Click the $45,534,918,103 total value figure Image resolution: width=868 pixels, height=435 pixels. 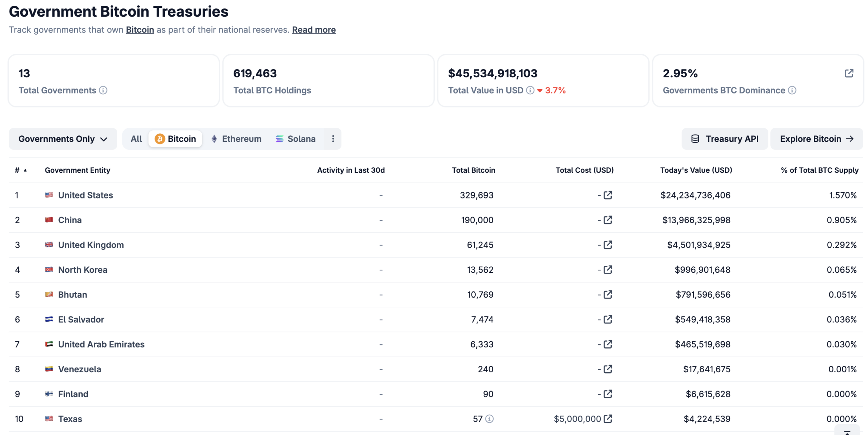(x=493, y=73)
